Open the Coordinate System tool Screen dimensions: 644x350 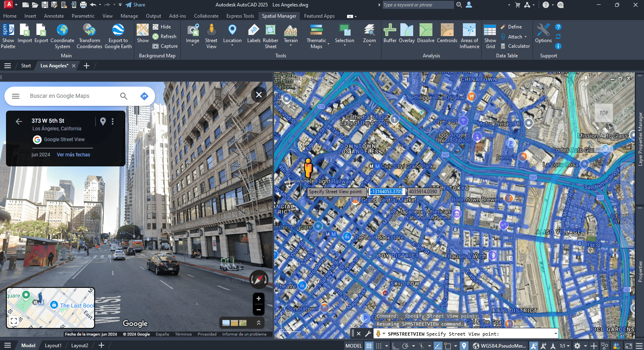click(62, 36)
